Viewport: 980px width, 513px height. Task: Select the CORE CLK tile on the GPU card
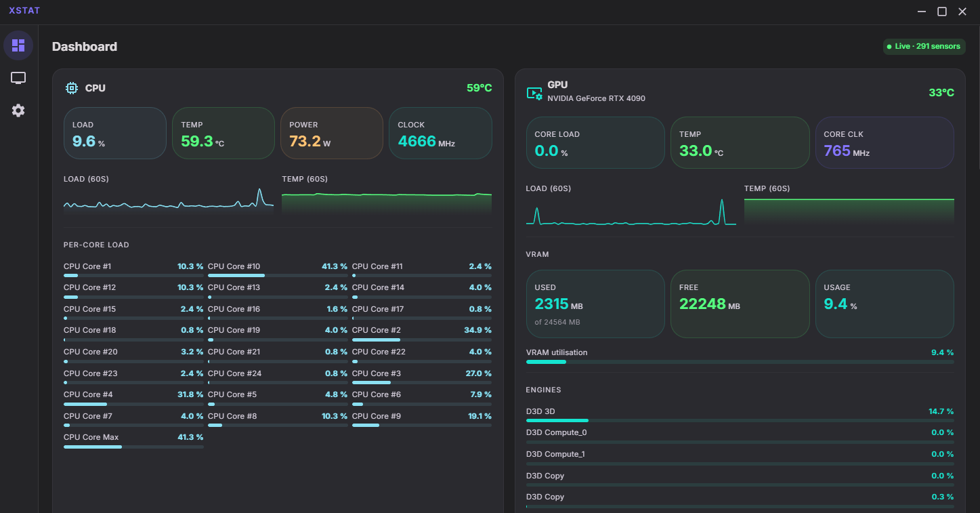click(885, 142)
